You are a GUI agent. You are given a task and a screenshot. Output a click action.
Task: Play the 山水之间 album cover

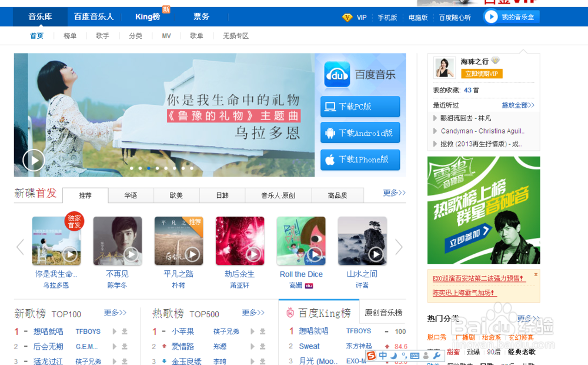(375, 254)
